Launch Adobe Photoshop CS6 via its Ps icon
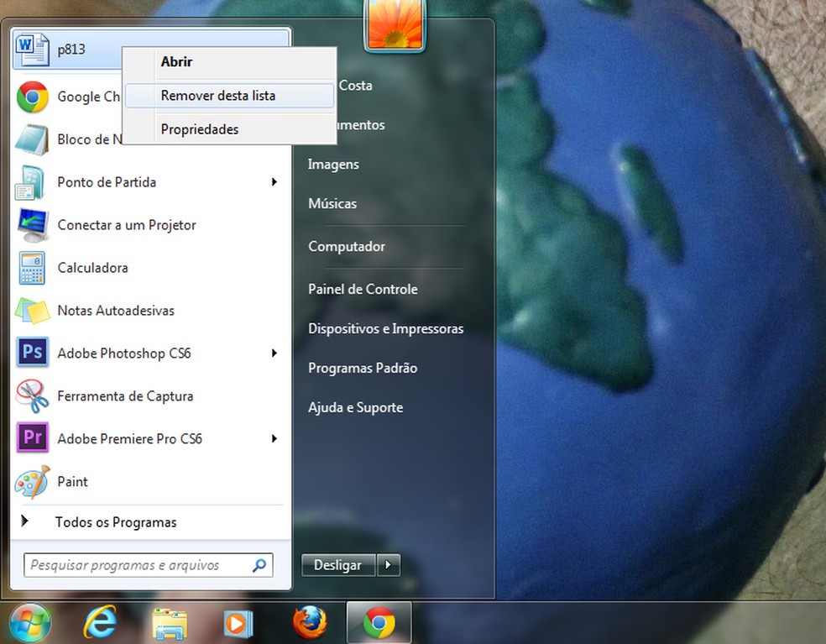 coord(32,352)
